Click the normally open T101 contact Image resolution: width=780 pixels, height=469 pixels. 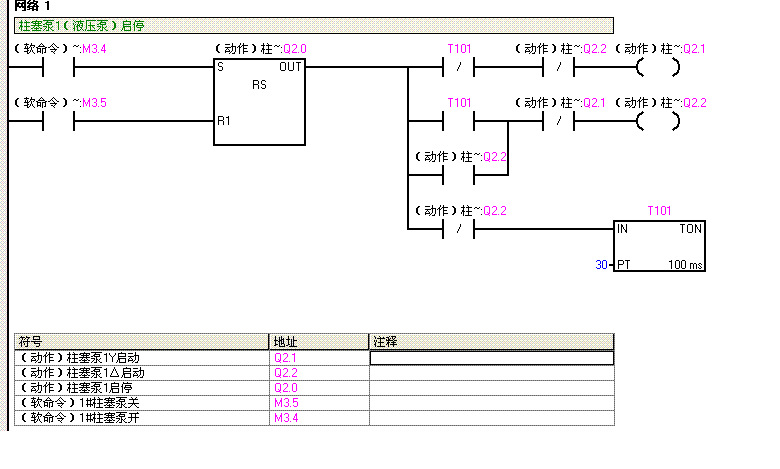458,122
